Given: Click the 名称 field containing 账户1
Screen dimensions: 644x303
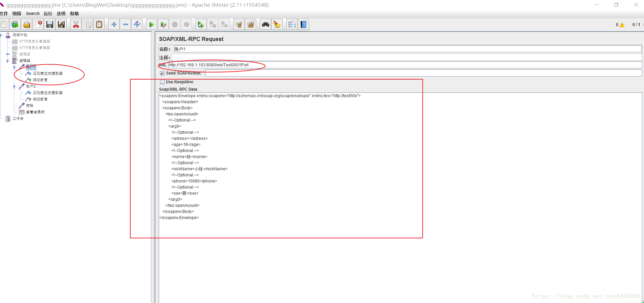Looking at the screenshot, I should pos(407,49).
